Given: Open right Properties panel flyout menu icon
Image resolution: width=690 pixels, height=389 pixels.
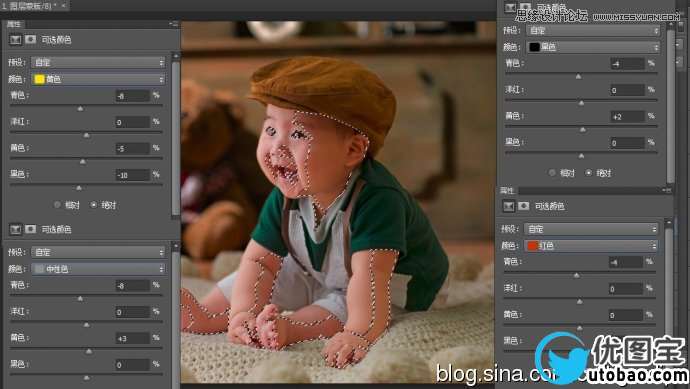Looking at the screenshot, I should [x=667, y=190].
